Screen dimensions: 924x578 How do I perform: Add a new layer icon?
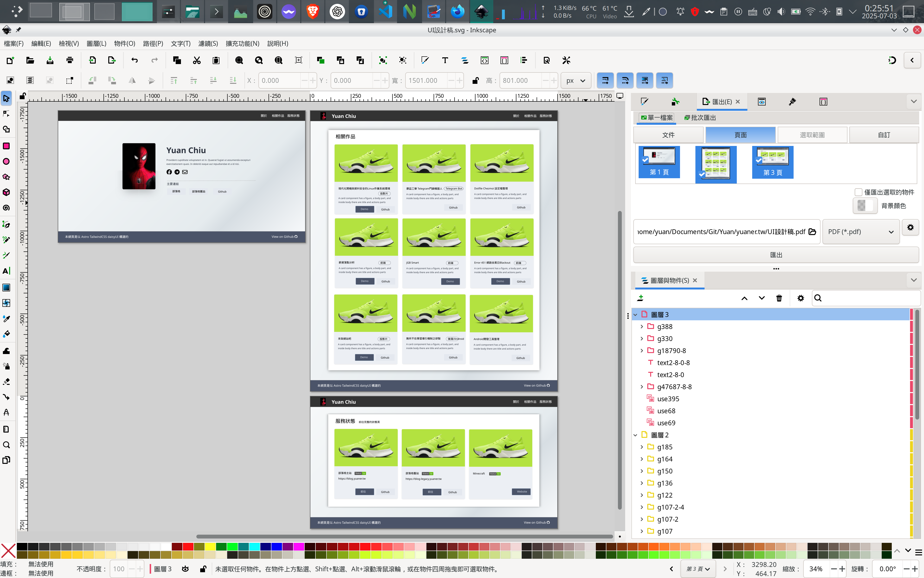(641, 298)
